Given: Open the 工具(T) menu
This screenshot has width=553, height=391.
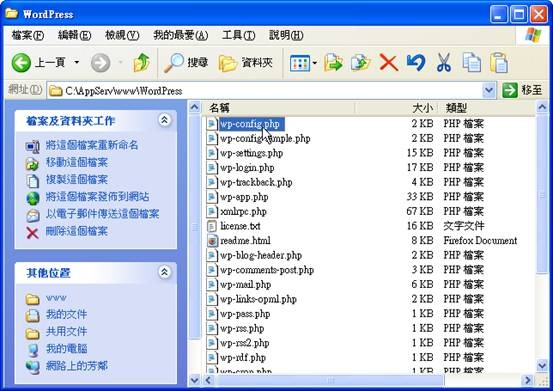Looking at the screenshot, I should [238, 35].
